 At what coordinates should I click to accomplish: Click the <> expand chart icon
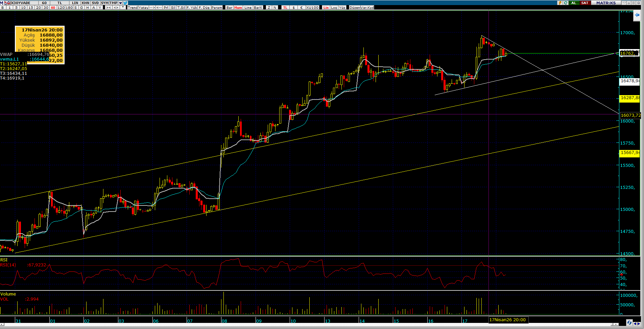[116, 7]
